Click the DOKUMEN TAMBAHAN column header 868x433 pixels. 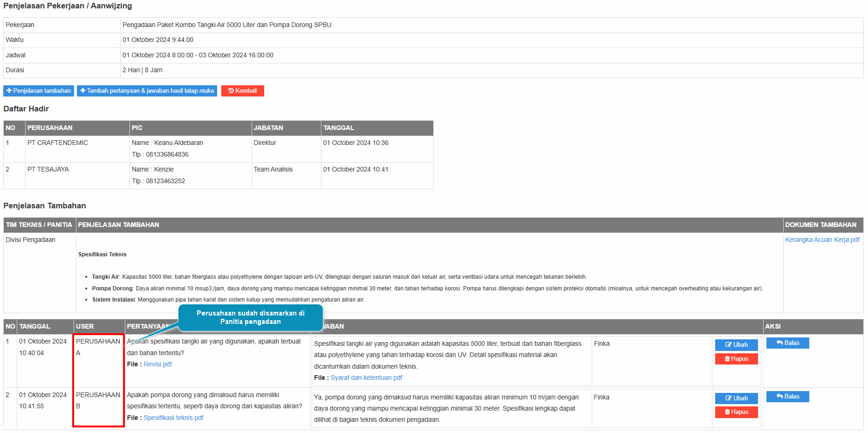click(x=823, y=225)
